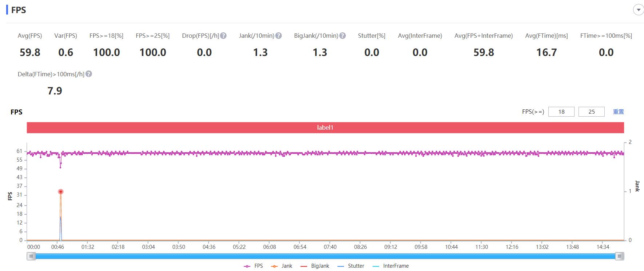
Task: Click the FPS threshold field showing 25
Action: point(592,112)
